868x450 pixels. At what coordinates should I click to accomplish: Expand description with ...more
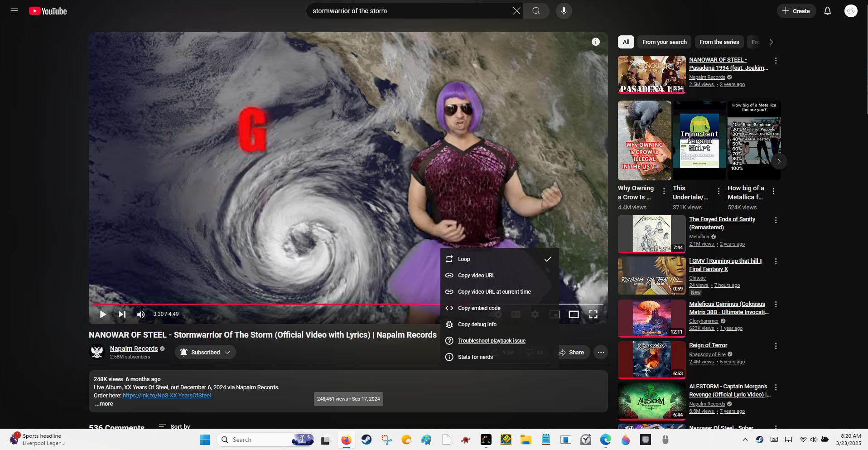(x=104, y=403)
